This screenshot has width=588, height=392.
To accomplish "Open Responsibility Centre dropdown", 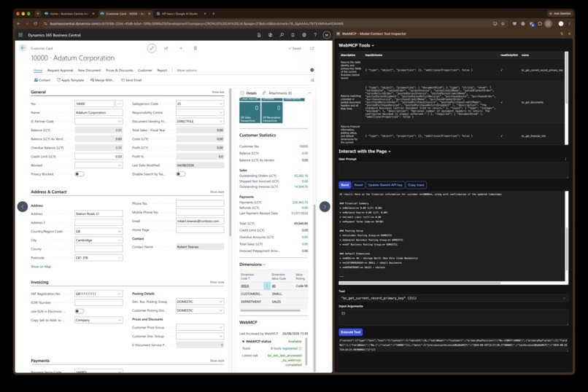I will pos(221,112).
